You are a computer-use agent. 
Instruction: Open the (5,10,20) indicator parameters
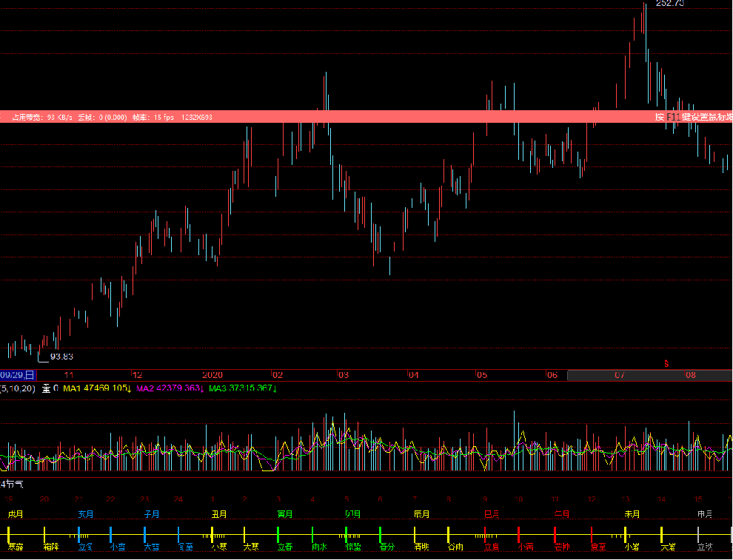pyautogui.click(x=18, y=388)
